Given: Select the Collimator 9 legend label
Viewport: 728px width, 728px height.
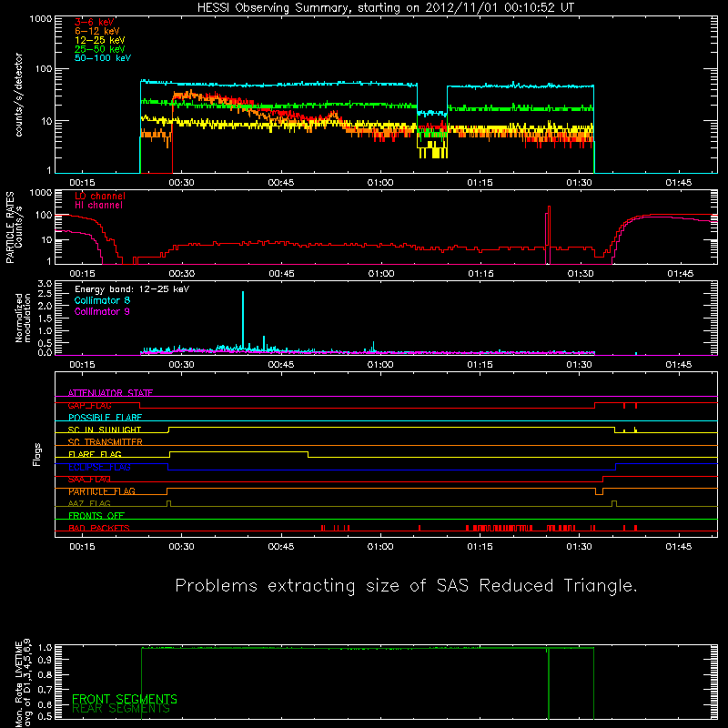Looking at the screenshot, I should tap(102, 311).
